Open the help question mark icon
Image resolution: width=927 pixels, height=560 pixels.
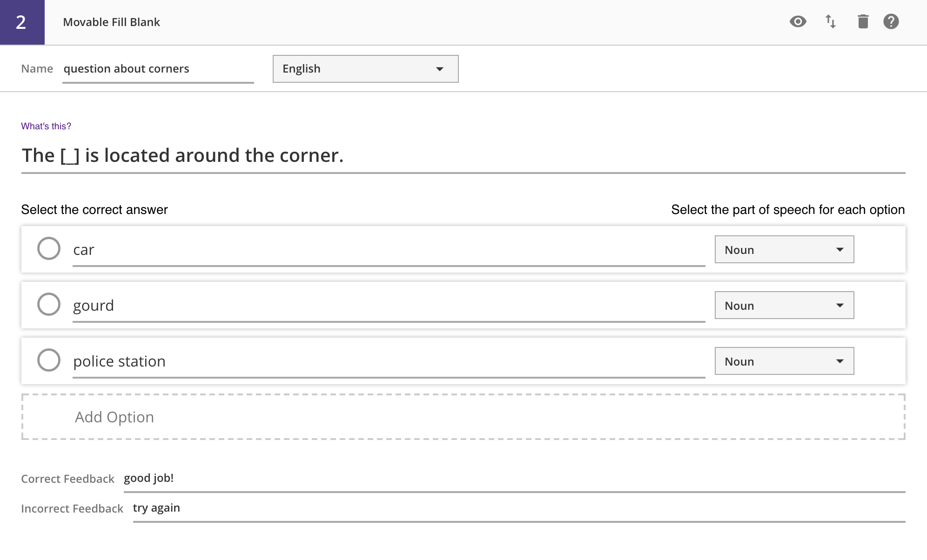click(x=891, y=22)
